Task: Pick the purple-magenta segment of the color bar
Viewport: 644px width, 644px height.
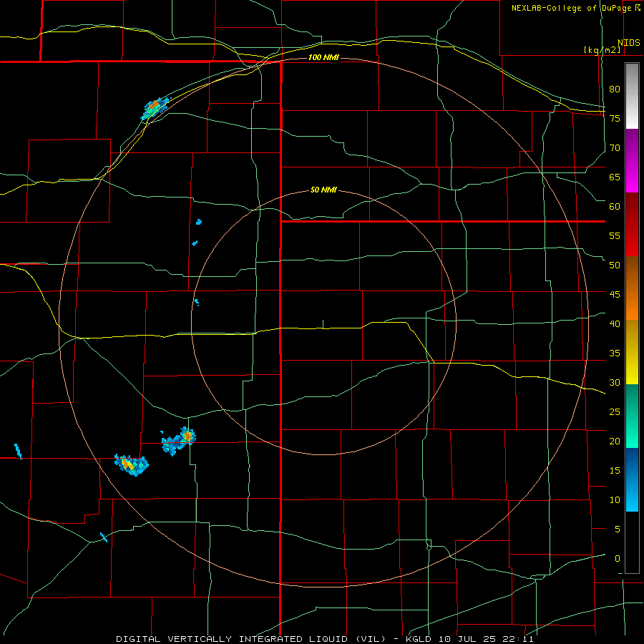Action: pos(632,160)
